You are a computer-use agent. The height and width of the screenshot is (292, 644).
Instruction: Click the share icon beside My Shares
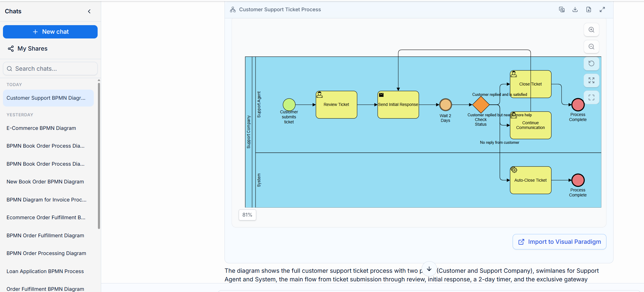tap(11, 49)
